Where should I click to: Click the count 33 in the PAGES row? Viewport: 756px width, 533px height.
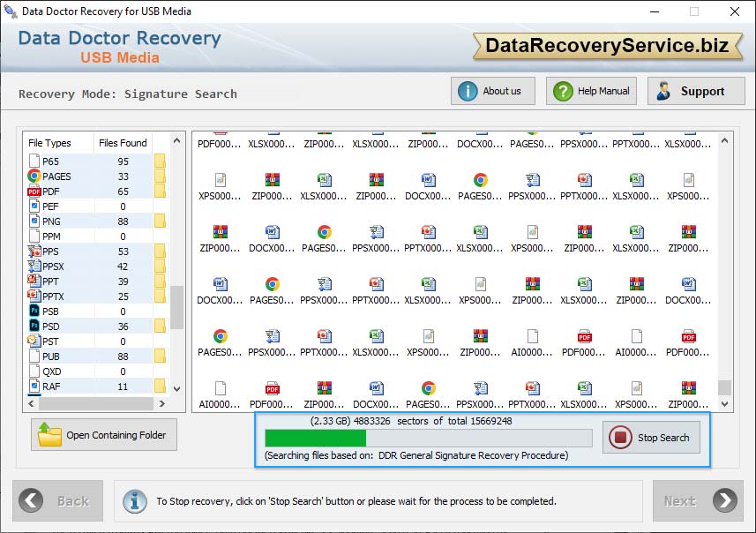coord(123,176)
